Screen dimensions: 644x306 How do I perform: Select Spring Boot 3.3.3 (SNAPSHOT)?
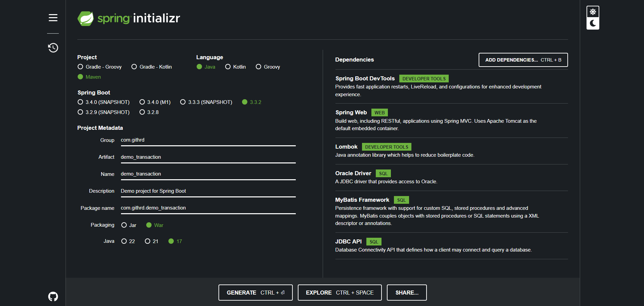(206, 102)
